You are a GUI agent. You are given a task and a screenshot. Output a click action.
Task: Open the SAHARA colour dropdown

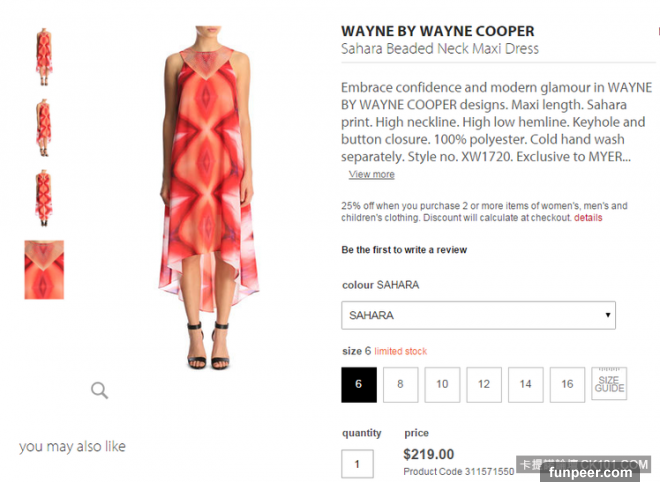(478, 315)
